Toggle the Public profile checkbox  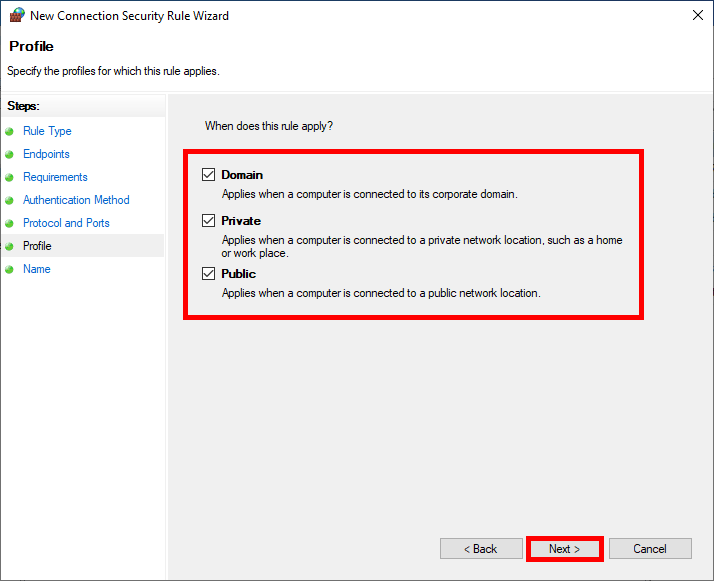coord(209,274)
